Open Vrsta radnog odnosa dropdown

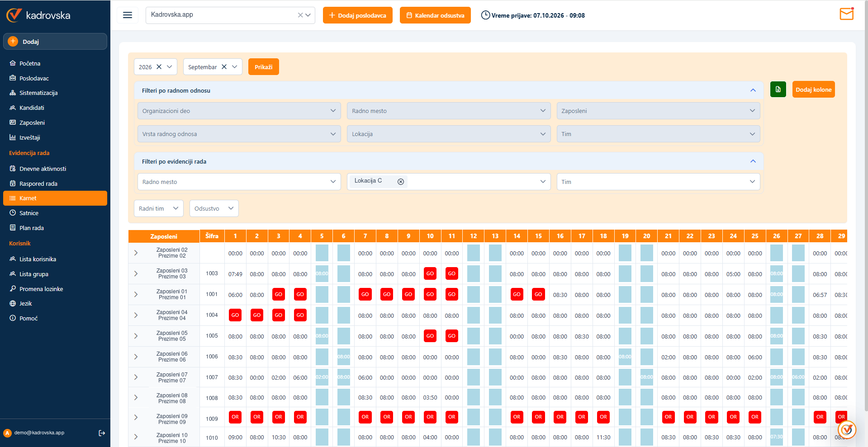(x=239, y=134)
